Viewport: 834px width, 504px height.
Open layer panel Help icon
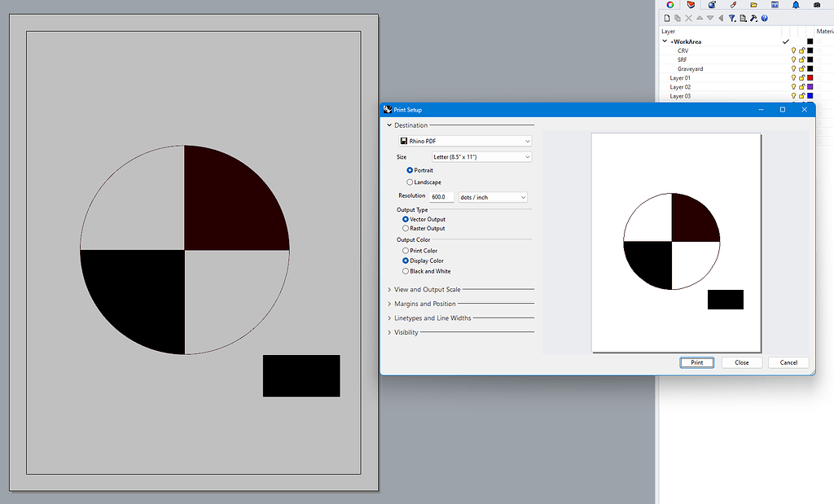pos(764,18)
